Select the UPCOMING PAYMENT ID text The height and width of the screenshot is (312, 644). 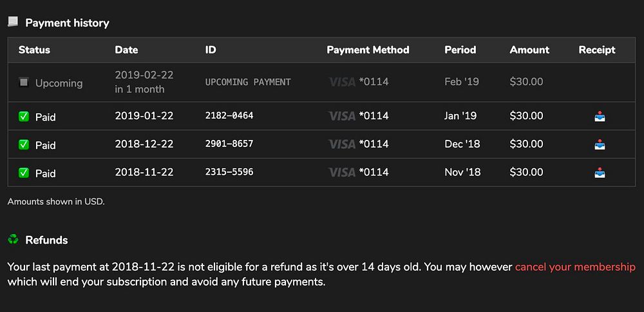point(248,83)
